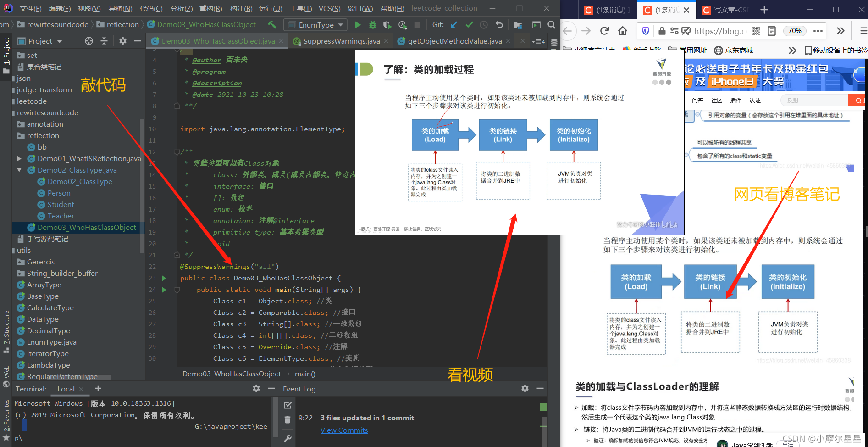Screen dimensions: 868x447
Task: Click the CSDN search input box
Action: [813, 101]
